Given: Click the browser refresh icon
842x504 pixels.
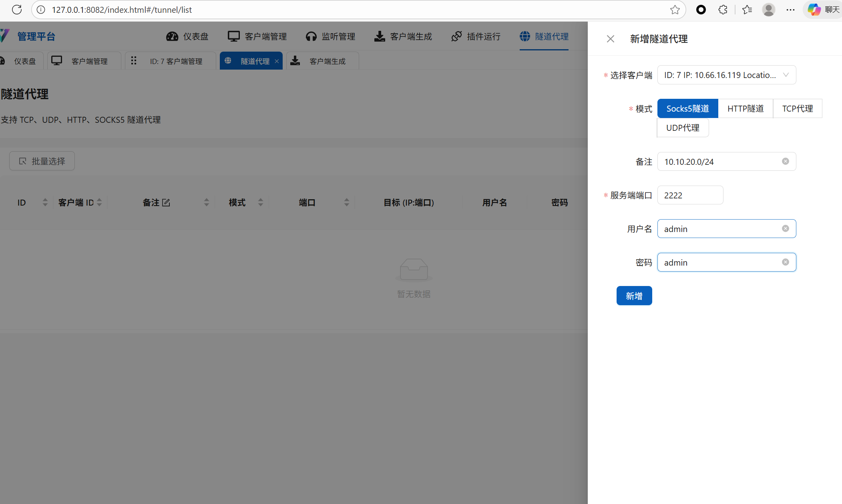Looking at the screenshot, I should [x=17, y=10].
